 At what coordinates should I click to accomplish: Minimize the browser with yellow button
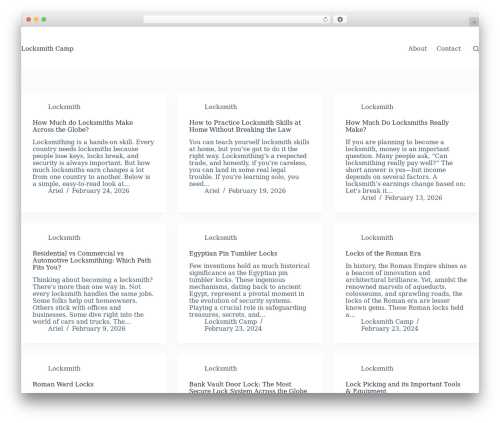pos(36,20)
